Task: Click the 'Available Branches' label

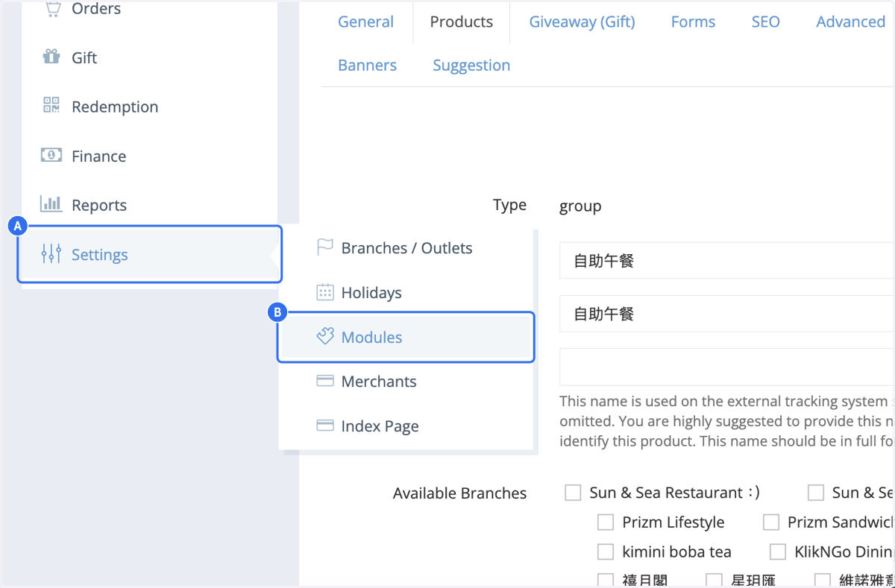Action: click(459, 493)
